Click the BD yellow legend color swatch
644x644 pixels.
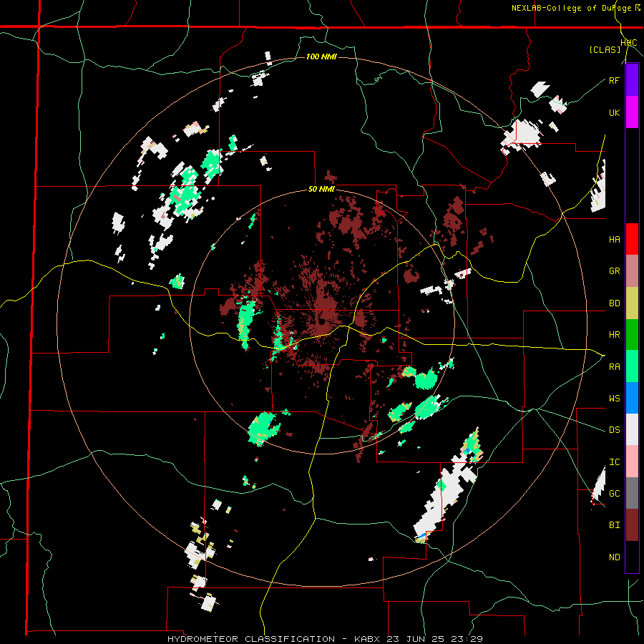pyautogui.click(x=632, y=303)
